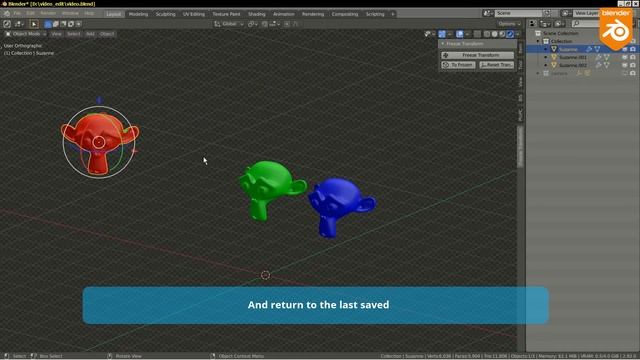Switch to the Modeling workspace tab
The height and width of the screenshot is (360, 640).
tap(138, 14)
